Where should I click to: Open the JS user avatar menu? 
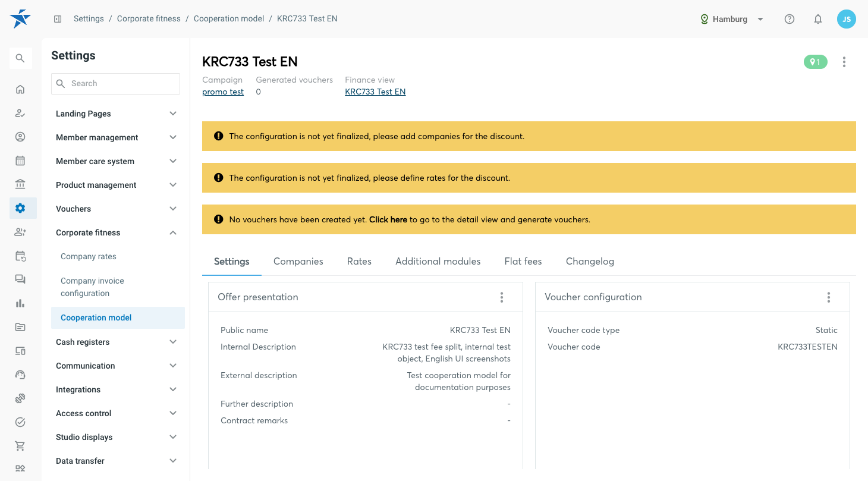[x=847, y=19]
